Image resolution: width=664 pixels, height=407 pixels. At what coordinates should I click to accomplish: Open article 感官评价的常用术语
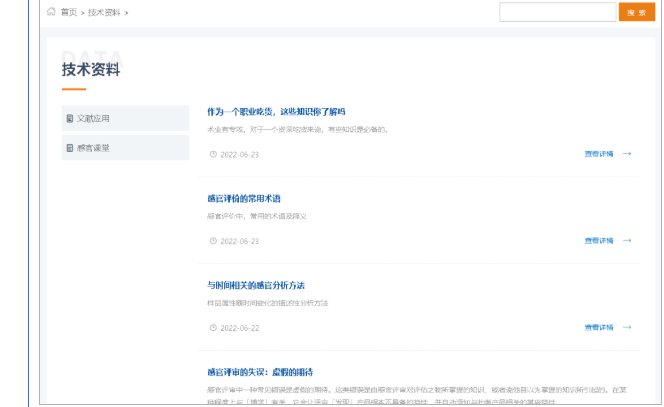click(x=243, y=198)
